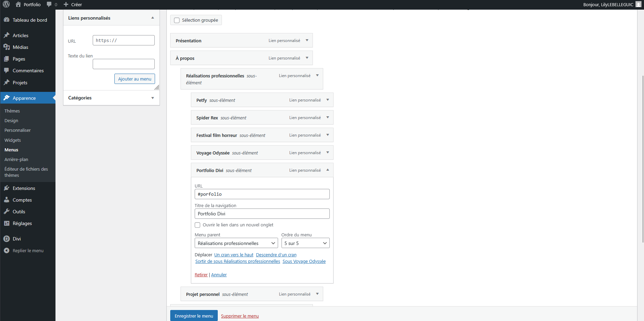The height and width of the screenshot is (321, 644).
Task: Open Médias via its sidebar icon
Action: point(7,47)
